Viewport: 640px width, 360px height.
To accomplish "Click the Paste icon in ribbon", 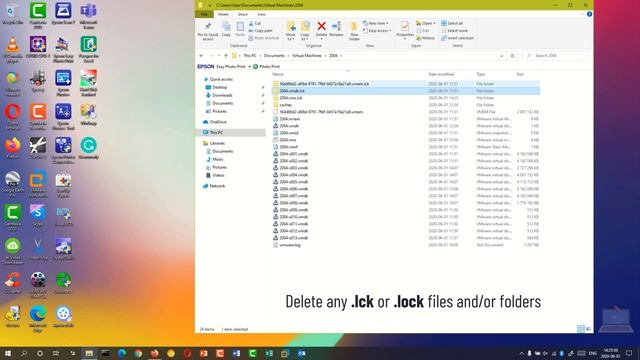I will 240,30.
